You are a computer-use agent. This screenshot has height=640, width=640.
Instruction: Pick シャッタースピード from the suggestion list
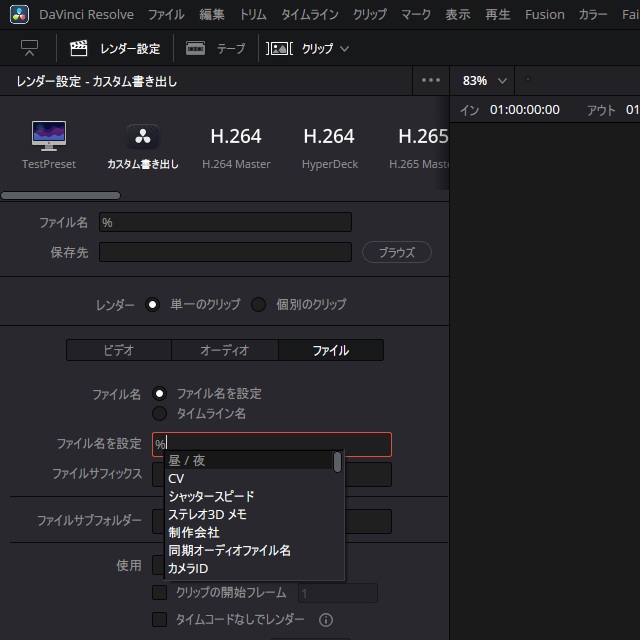211,496
